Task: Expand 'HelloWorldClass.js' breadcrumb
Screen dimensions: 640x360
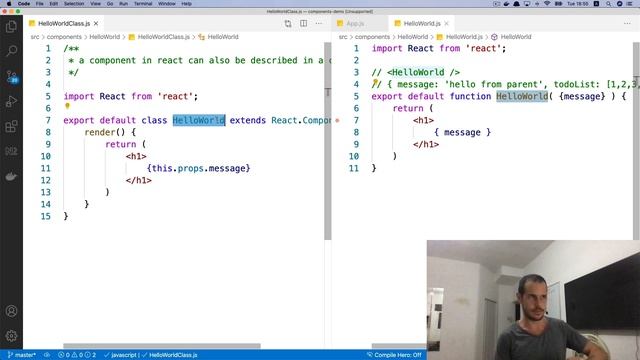Action: (x=160, y=37)
